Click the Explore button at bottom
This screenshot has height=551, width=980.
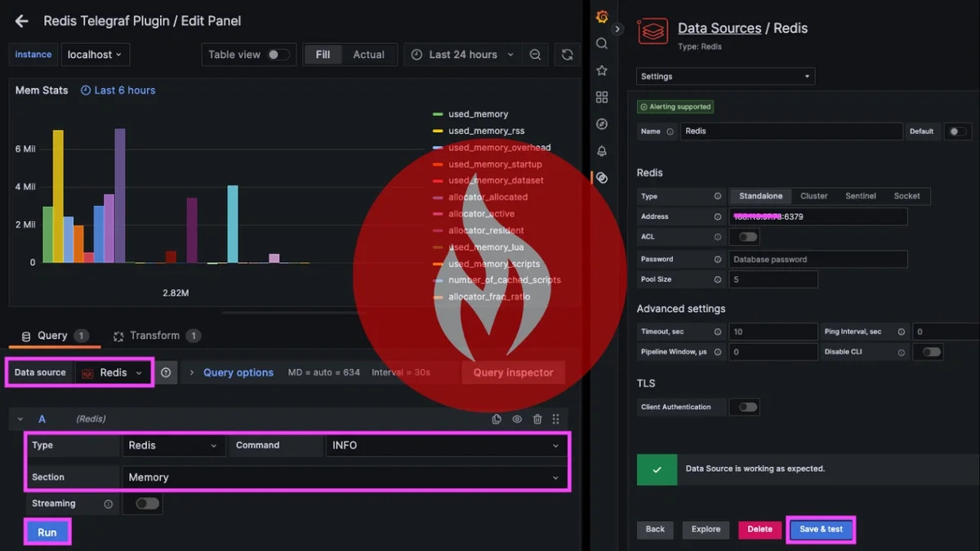tap(706, 529)
